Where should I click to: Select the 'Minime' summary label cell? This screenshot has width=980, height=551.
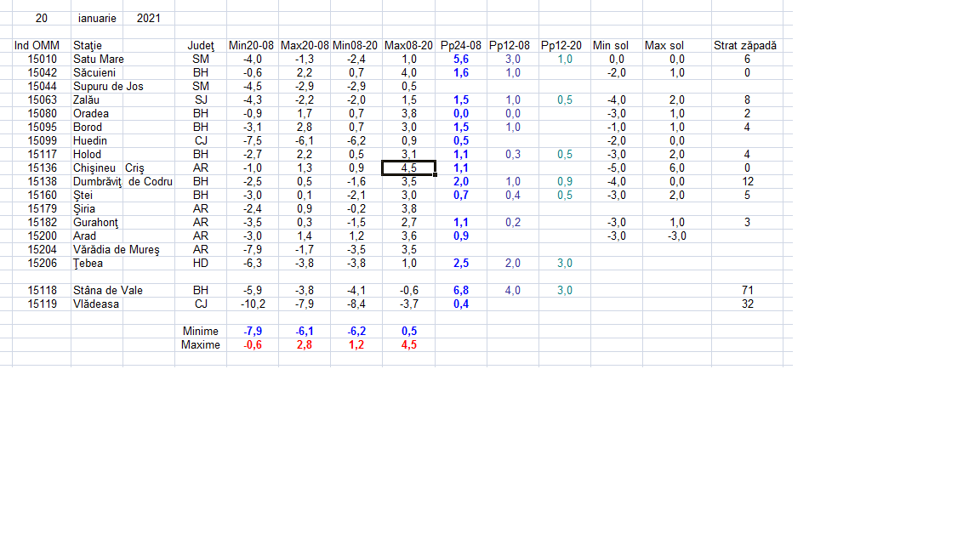click(x=201, y=332)
